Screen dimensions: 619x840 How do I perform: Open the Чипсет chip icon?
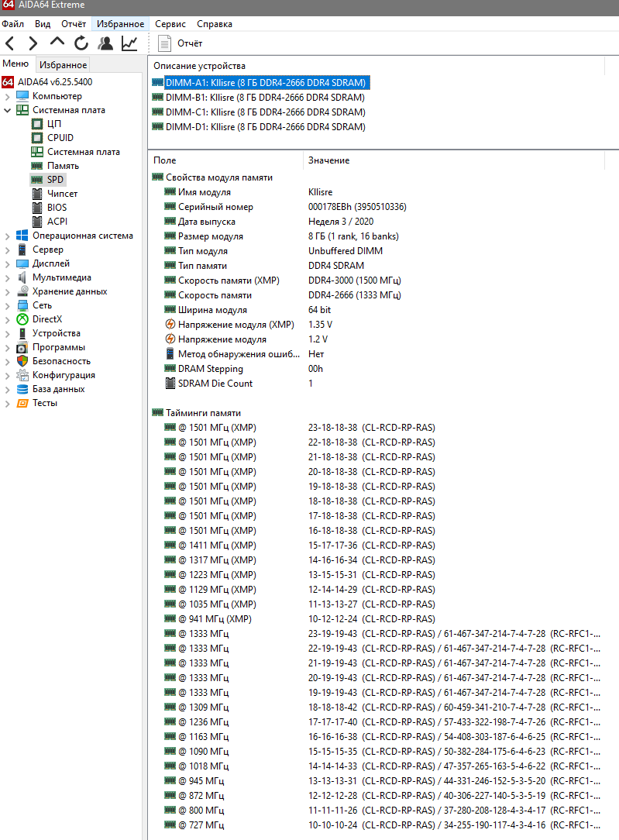[37, 194]
